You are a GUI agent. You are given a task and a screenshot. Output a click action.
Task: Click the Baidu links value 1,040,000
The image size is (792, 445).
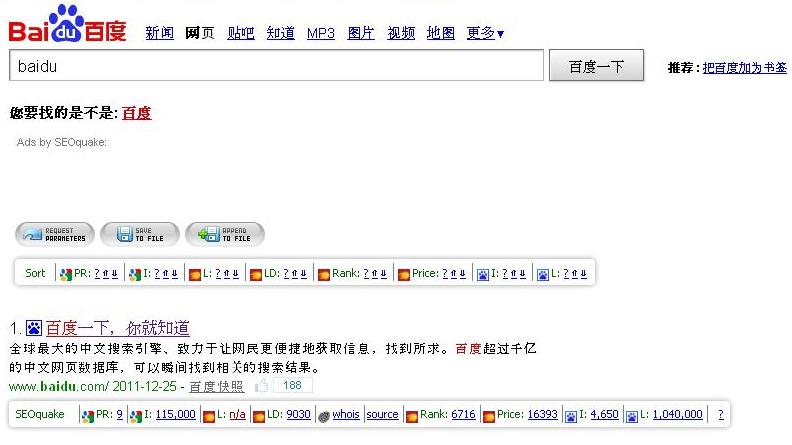tap(677, 414)
